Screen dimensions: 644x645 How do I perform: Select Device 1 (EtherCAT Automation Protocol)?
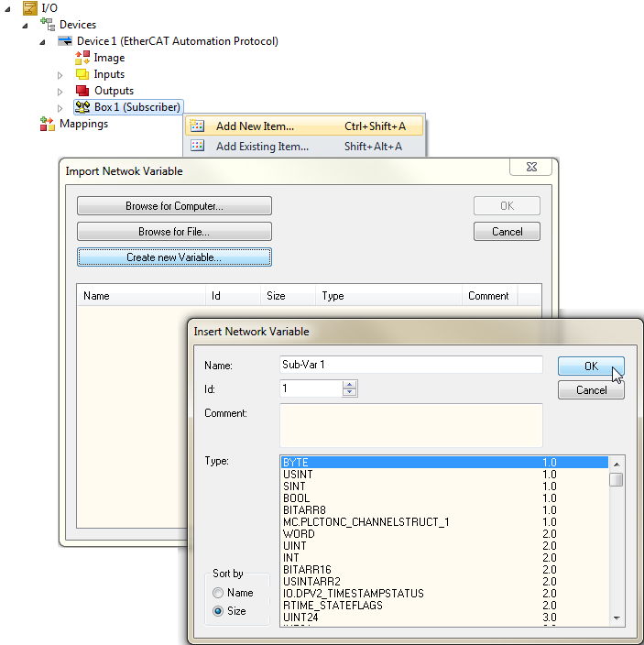coord(177,41)
